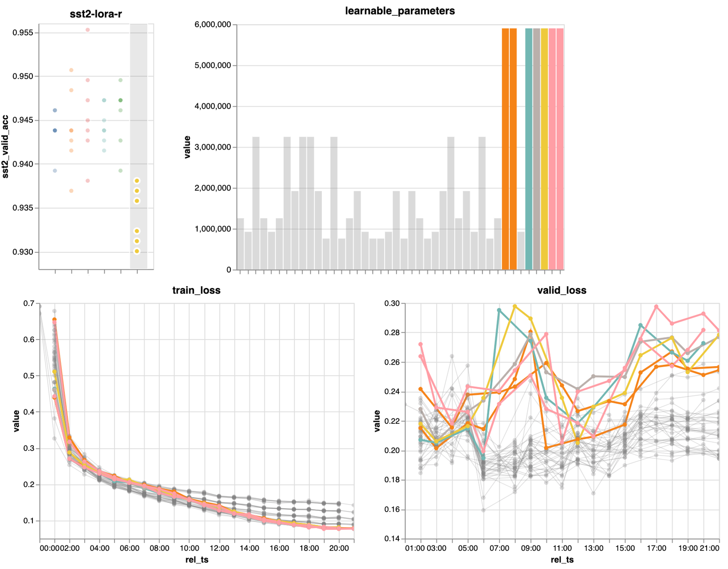This screenshot has width=728, height=569.
Task: Click the valid_loss chart title
Action: (562, 290)
